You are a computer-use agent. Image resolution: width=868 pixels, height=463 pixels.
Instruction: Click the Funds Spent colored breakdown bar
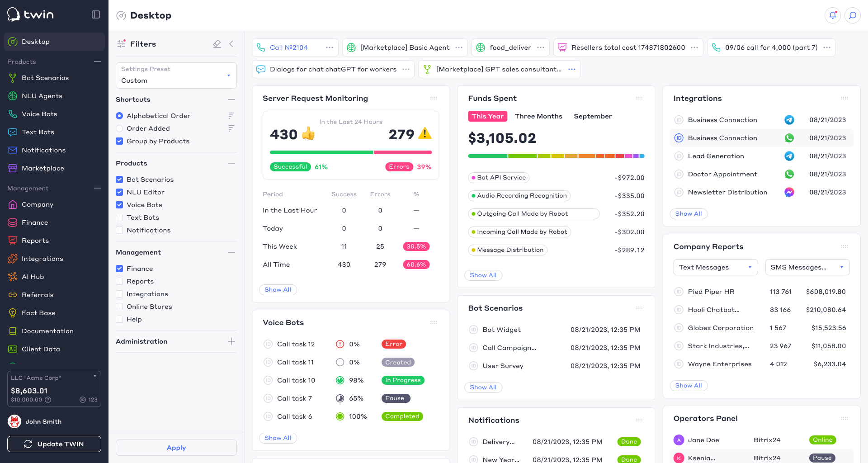556,156
